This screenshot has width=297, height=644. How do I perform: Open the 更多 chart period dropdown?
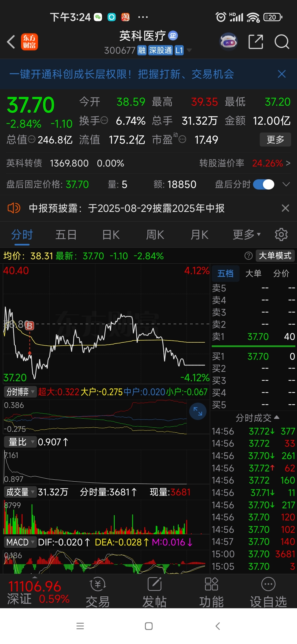point(247,234)
